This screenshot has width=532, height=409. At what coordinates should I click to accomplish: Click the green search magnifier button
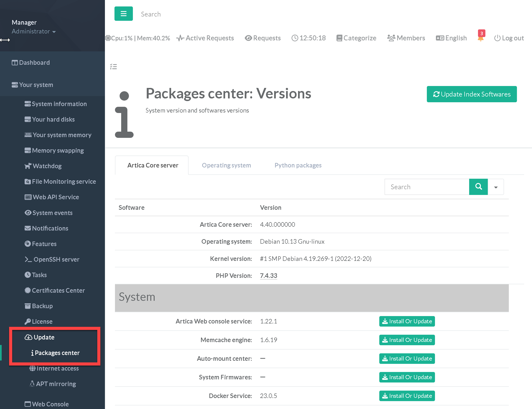click(x=478, y=187)
